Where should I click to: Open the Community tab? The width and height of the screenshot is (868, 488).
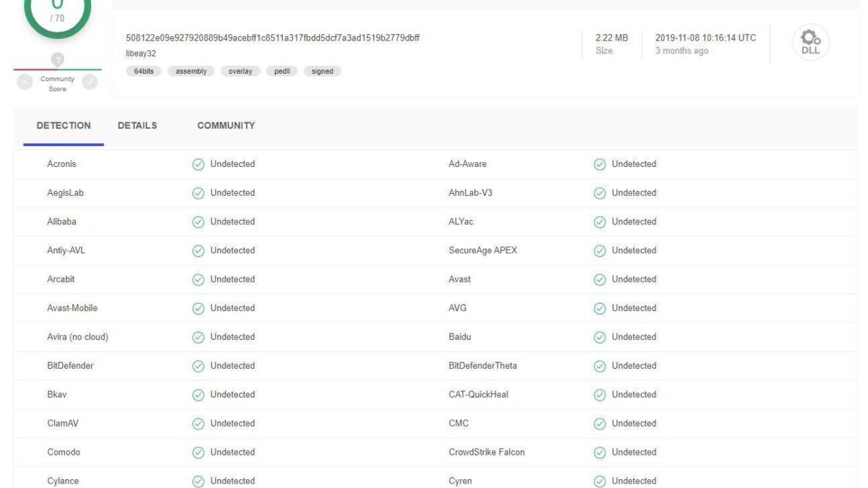(226, 126)
